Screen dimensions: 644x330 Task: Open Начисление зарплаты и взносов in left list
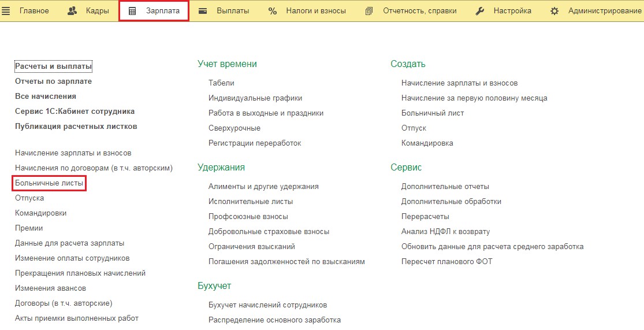[73, 153]
